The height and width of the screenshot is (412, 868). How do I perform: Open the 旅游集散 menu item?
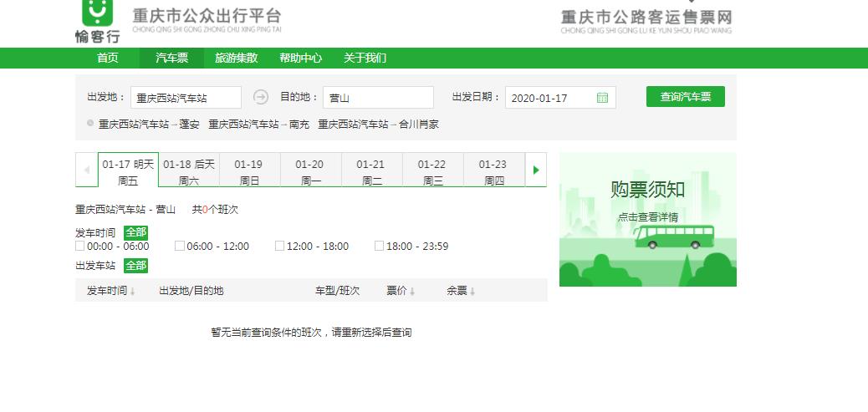click(x=236, y=58)
